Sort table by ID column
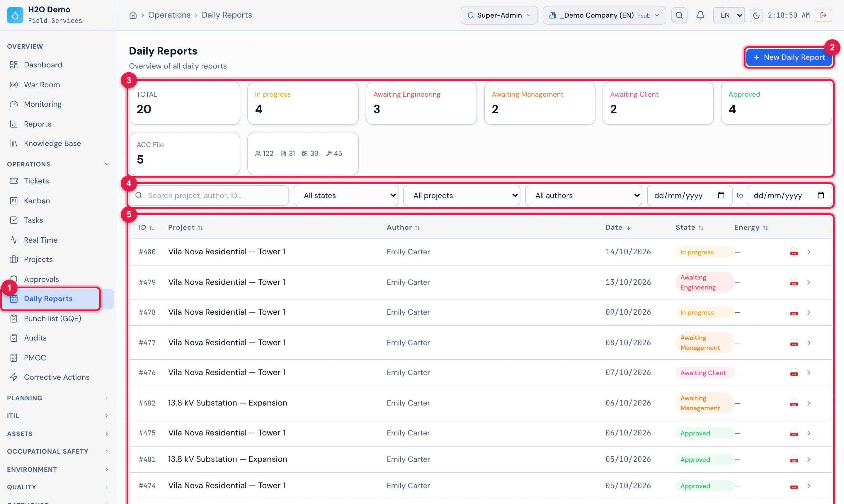 point(147,228)
